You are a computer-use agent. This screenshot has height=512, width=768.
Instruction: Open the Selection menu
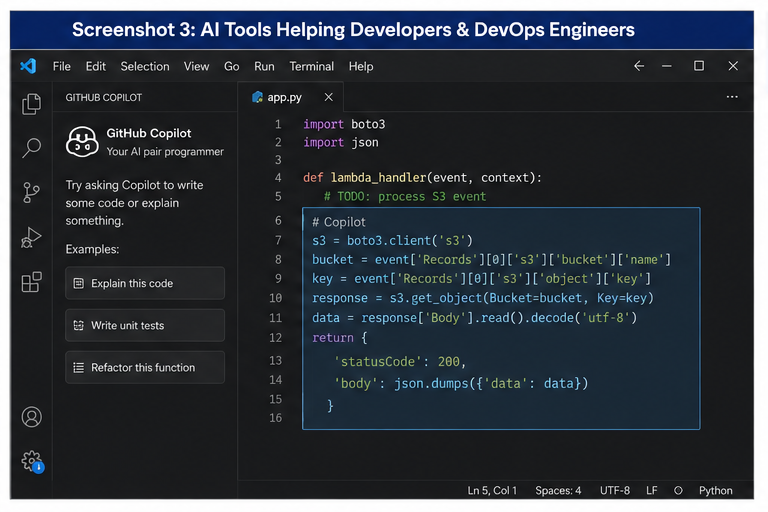coord(145,66)
